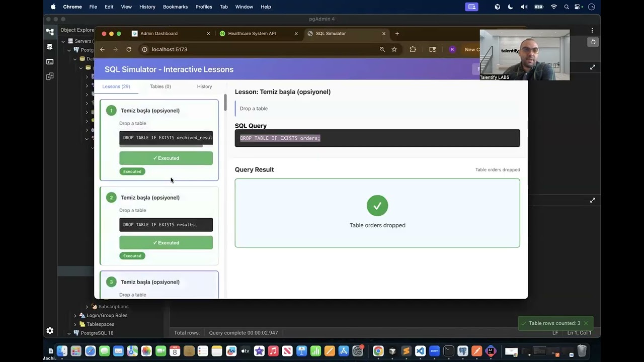Image resolution: width=644 pixels, height=362 pixels.
Task: Open a new Chrome tab
Action: click(397, 34)
